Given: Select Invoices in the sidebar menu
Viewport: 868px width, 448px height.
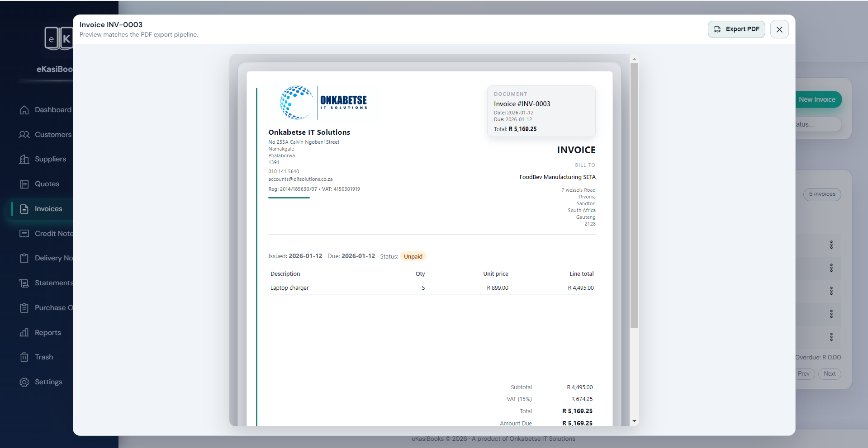Looking at the screenshot, I should click(x=49, y=208).
